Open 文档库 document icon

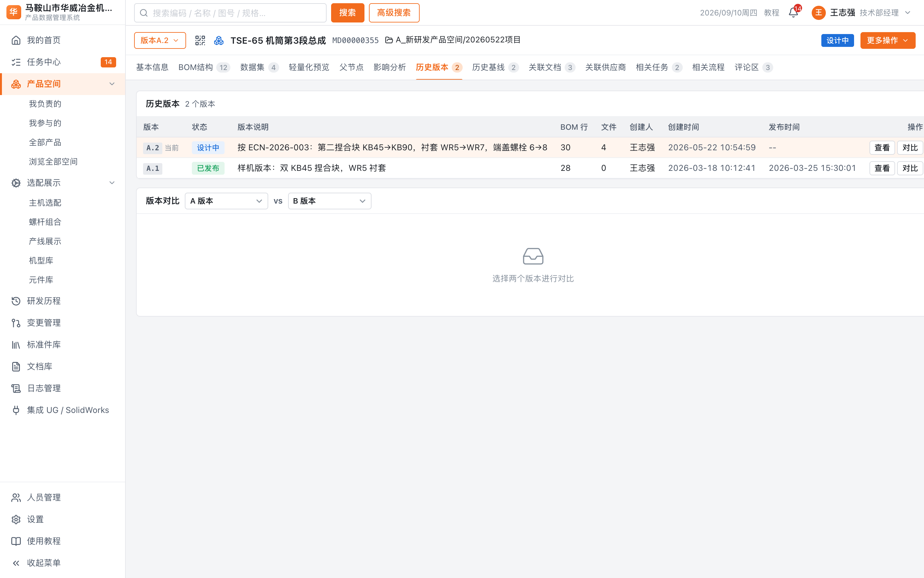(x=16, y=366)
